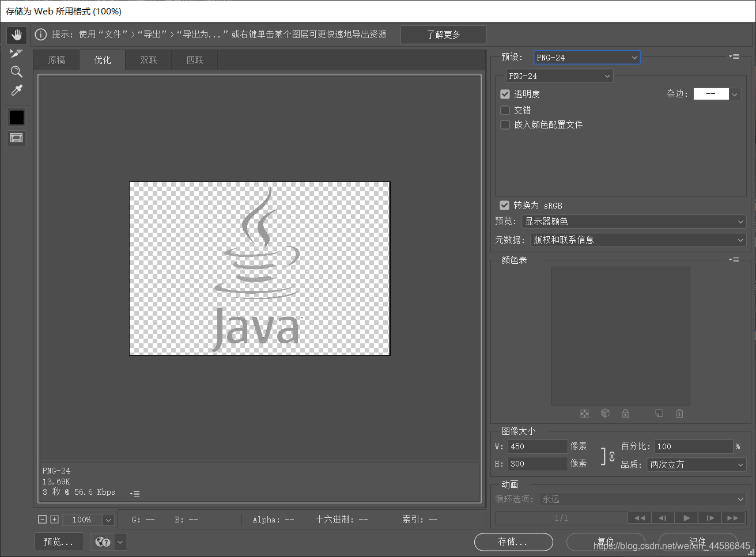756x557 pixels.
Task: Toggle the 透明度 transparency checkbox
Action: tap(505, 94)
